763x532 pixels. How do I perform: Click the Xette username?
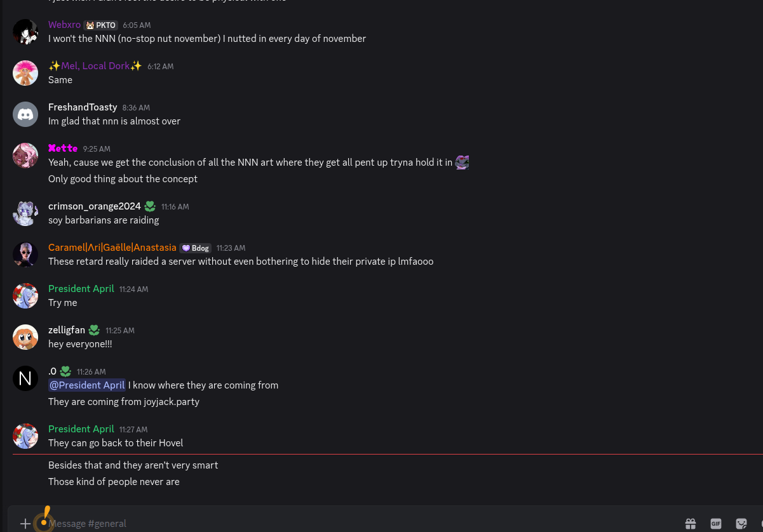[x=63, y=148]
